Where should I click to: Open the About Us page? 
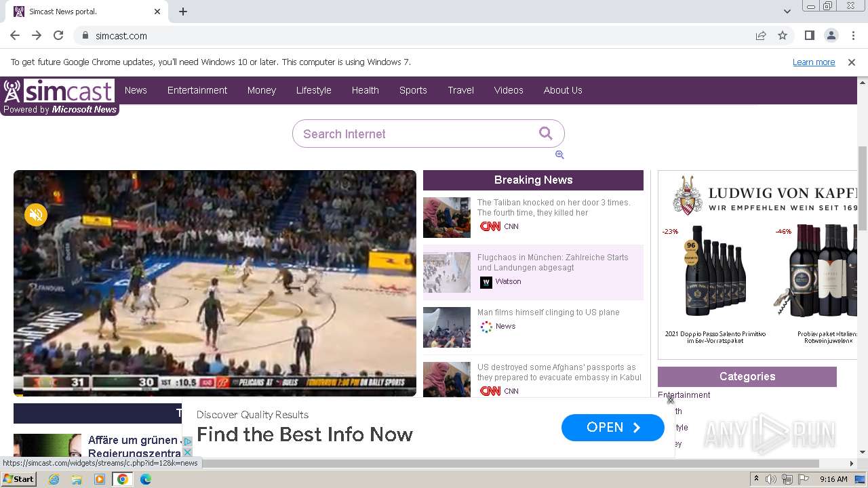[x=563, y=90]
